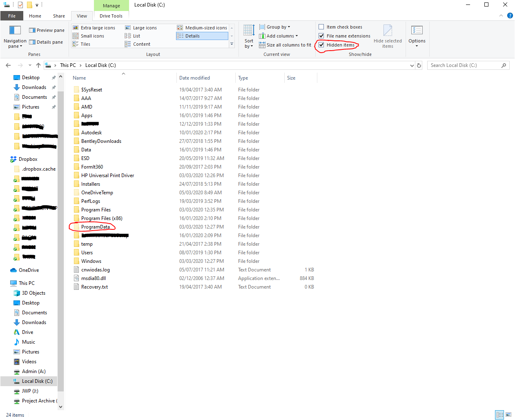
Task: Select Tiles layout
Action: pyautogui.click(x=81, y=44)
